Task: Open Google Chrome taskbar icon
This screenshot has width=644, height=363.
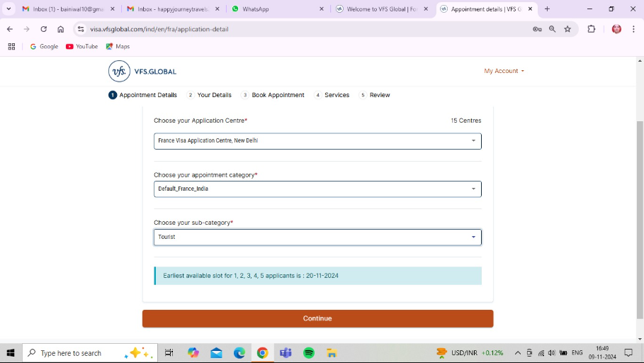Action: coord(262,353)
